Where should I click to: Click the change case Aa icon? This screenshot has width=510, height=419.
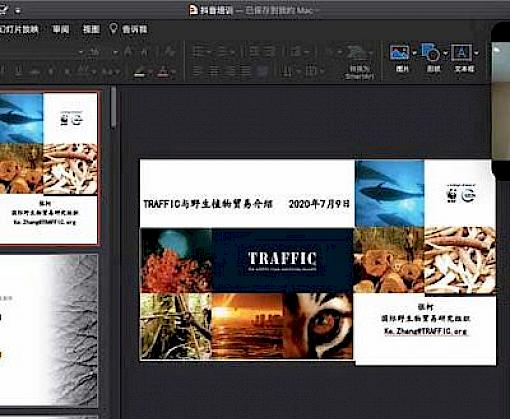click(x=107, y=72)
